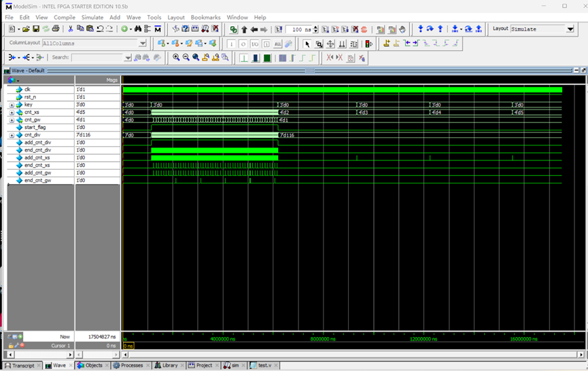Click the Step Into blue arrow icon

[420, 29]
